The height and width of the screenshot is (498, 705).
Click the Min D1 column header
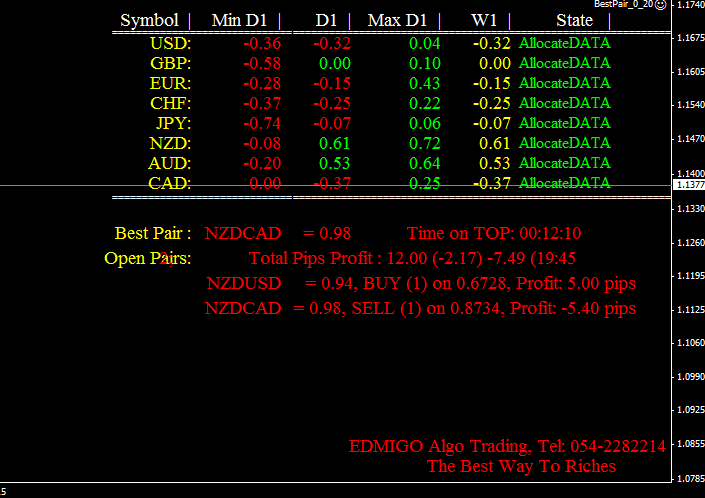coord(239,20)
